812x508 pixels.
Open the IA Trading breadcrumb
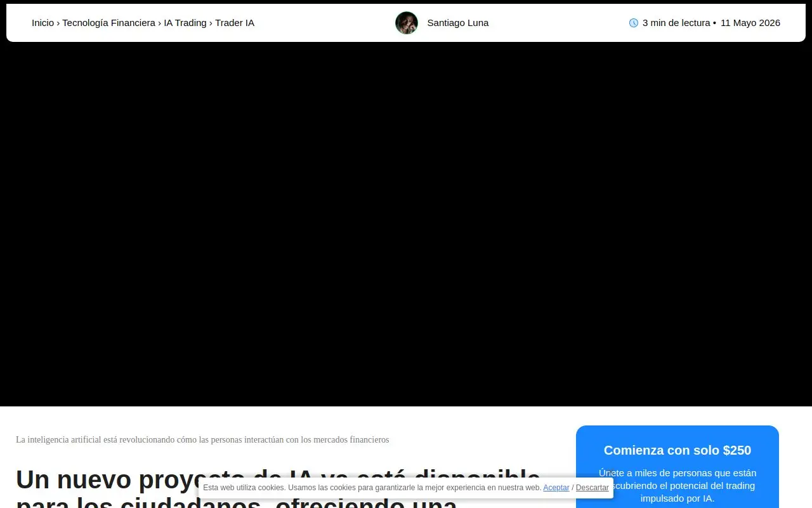(185, 23)
